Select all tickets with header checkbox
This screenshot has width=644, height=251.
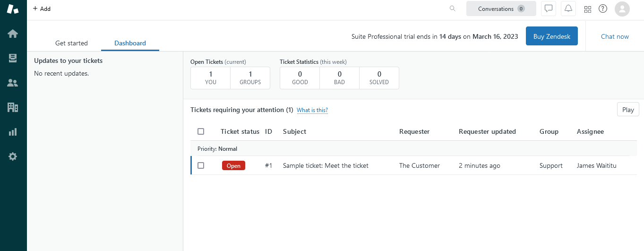point(201,131)
